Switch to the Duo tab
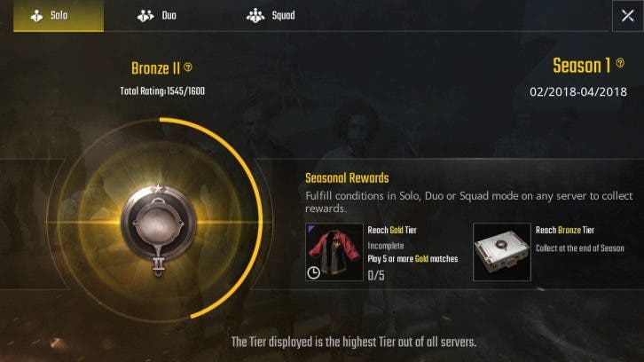The image size is (644, 362). tap(157, 16)
